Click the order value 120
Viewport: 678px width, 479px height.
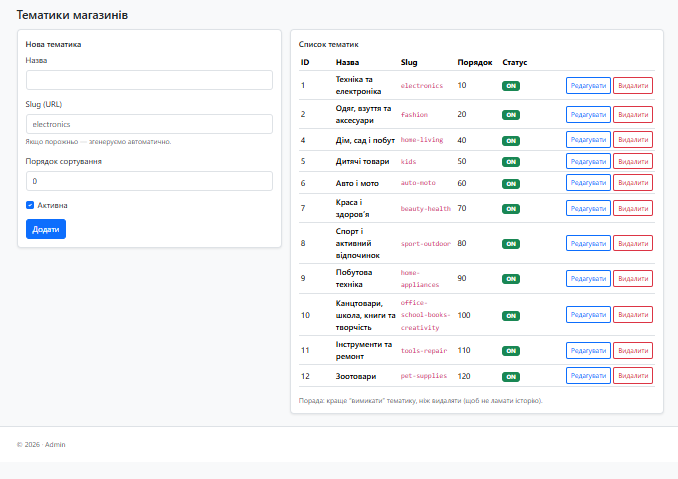(464, 376)
